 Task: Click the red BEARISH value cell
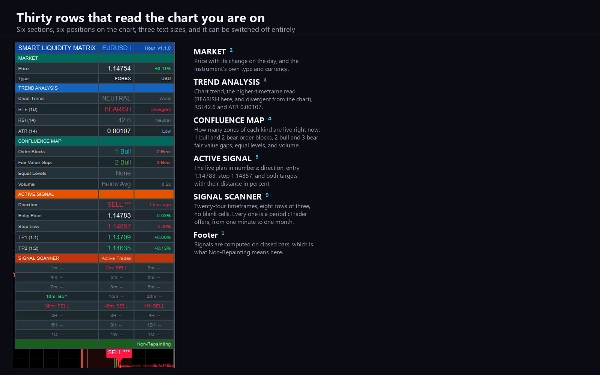116,109
